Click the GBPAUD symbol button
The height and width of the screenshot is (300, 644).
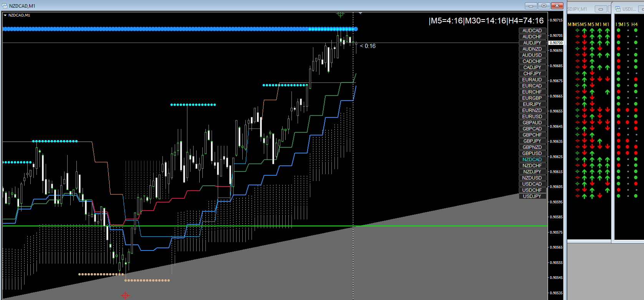pos(532,123)
